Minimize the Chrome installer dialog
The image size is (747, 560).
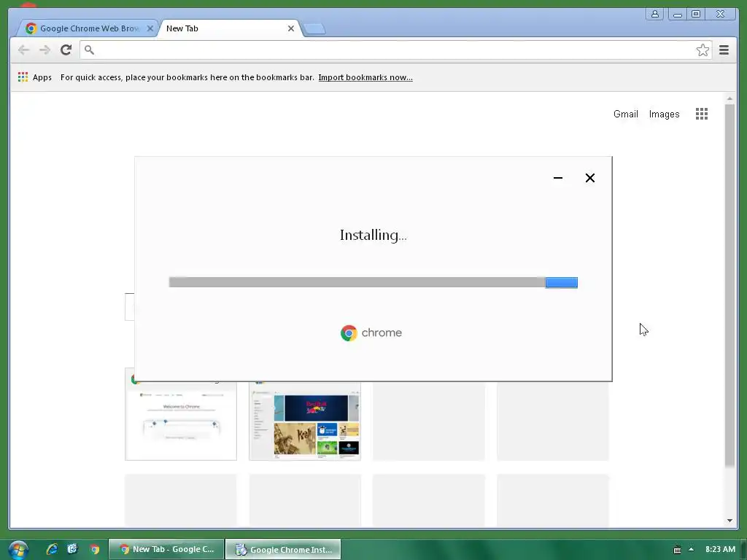point(558,178)
